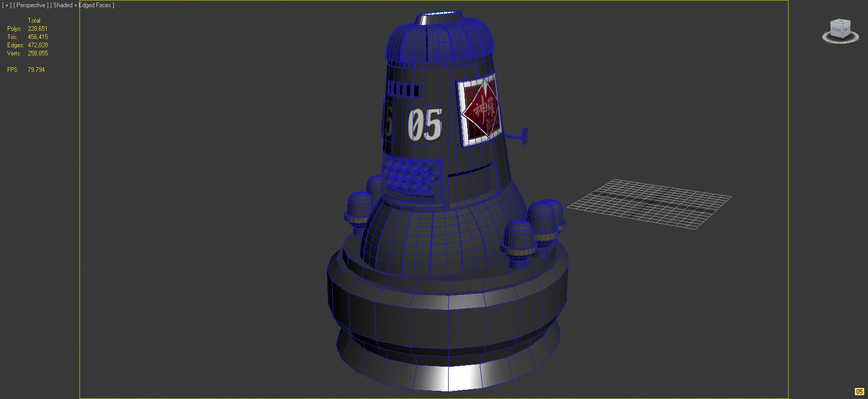Click the Verts count 258,855

tap(37, 53)
